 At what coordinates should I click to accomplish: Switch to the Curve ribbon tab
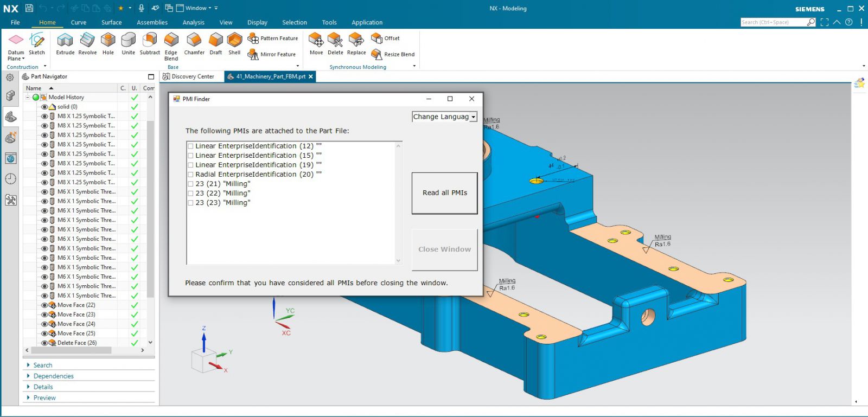pos(79,23)
